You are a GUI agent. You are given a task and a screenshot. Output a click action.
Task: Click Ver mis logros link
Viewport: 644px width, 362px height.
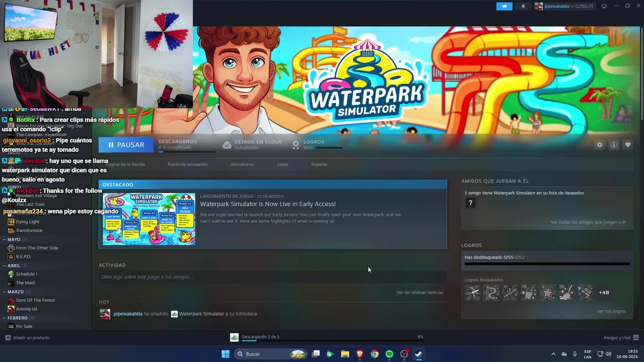[611, 311]
